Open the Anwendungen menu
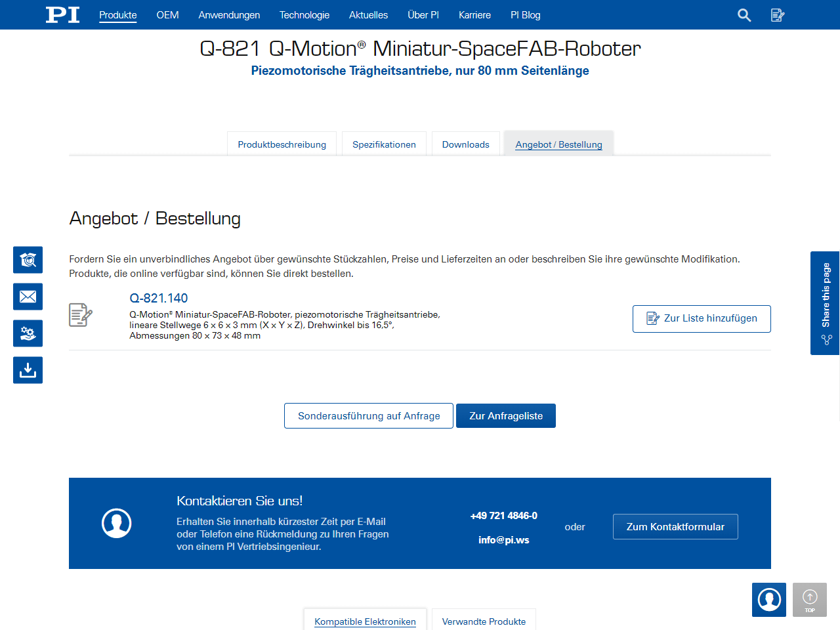The width and height of the screenshot is (840, 630). [229, 15]
